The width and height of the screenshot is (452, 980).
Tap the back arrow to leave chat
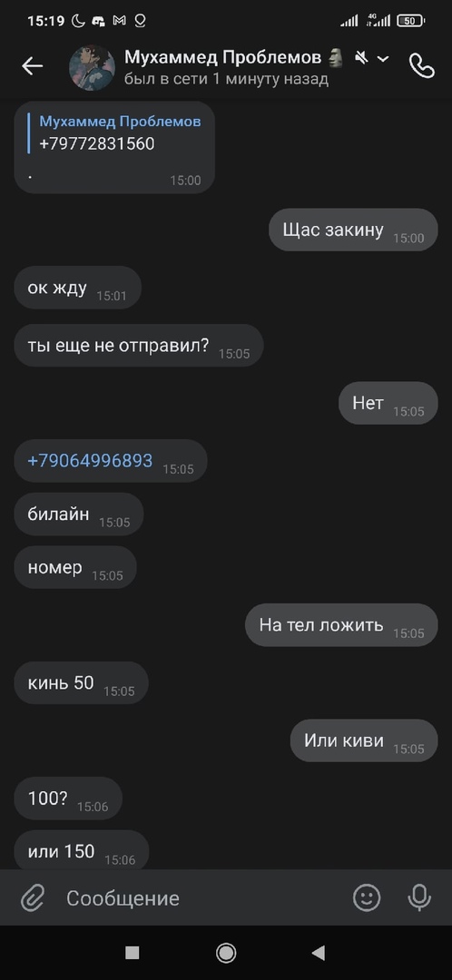(x=32, y=66)
